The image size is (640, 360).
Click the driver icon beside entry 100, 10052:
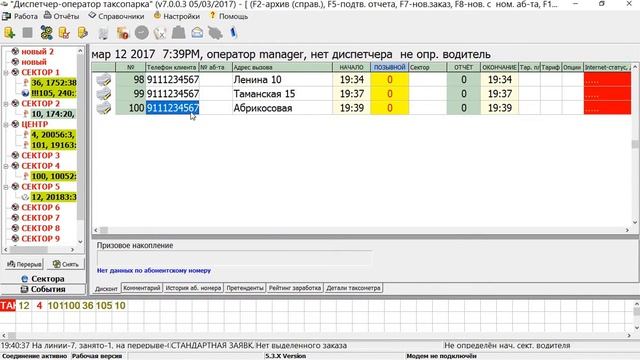point(26,176)
